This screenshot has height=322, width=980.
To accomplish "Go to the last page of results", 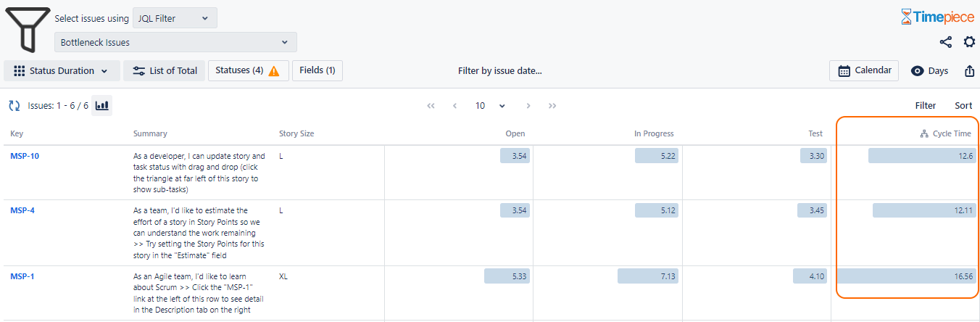I will tap(552, 106).
